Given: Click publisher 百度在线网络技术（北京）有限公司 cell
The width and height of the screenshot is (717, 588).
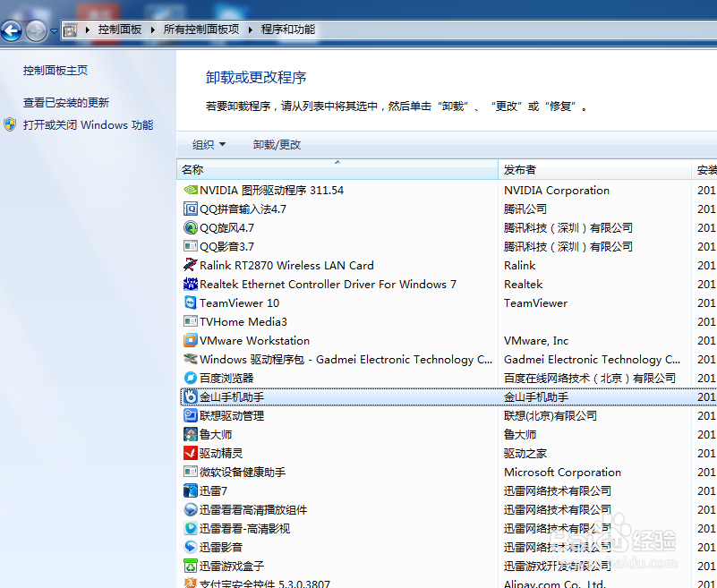Looking at the screenshot, I should tap(590, 379).
